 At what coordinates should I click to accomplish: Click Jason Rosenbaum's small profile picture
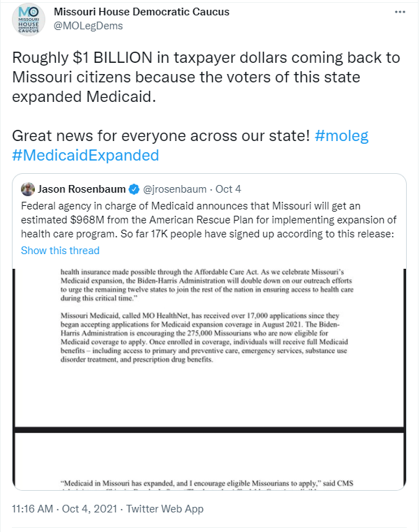pos(28,189)
